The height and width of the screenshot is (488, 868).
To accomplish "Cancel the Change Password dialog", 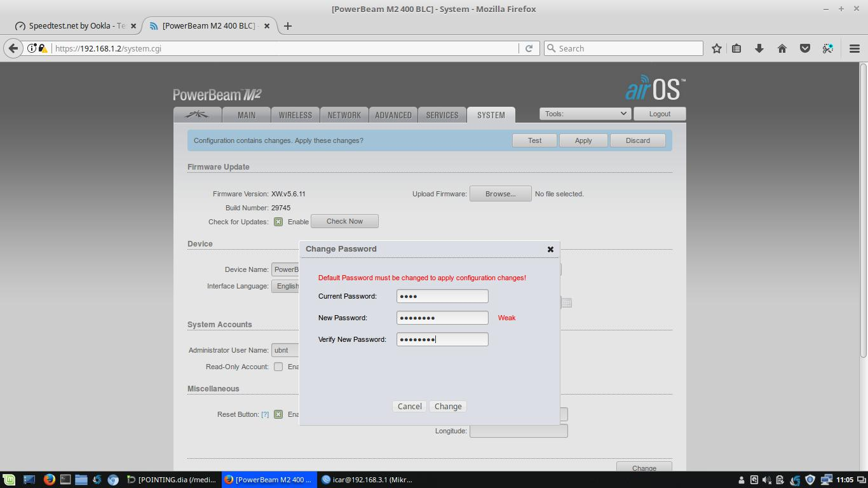I will click(x=409, y=407).
